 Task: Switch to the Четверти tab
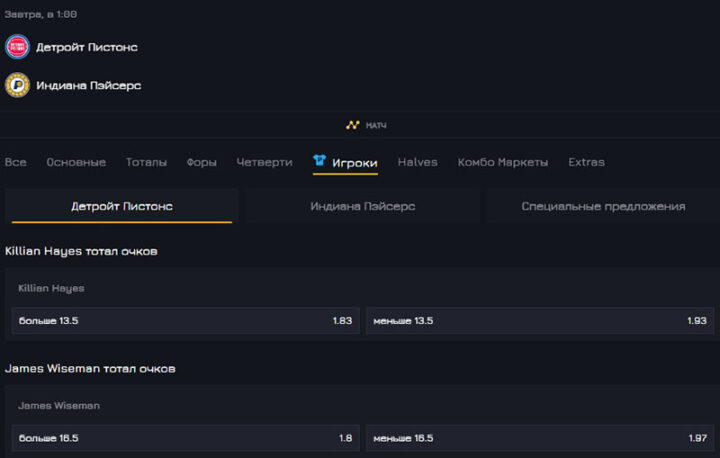pyautogui.click(x=264, y=162)
